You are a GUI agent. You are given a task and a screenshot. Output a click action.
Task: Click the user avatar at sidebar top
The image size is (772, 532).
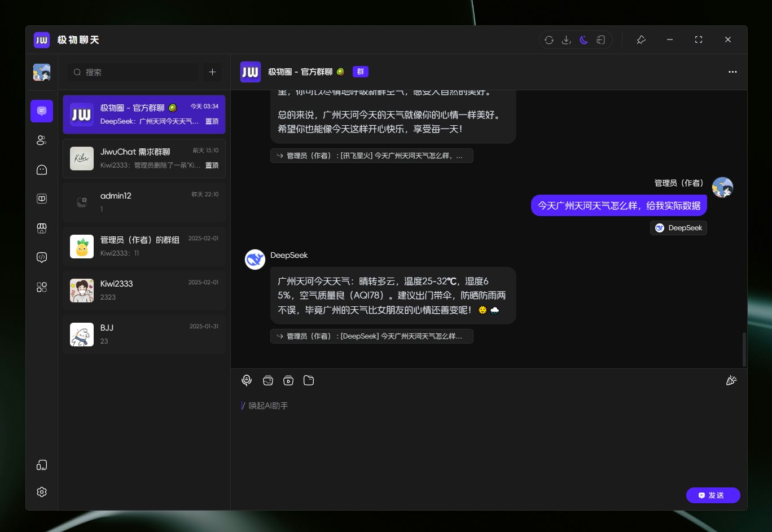(x=42, y=72)
